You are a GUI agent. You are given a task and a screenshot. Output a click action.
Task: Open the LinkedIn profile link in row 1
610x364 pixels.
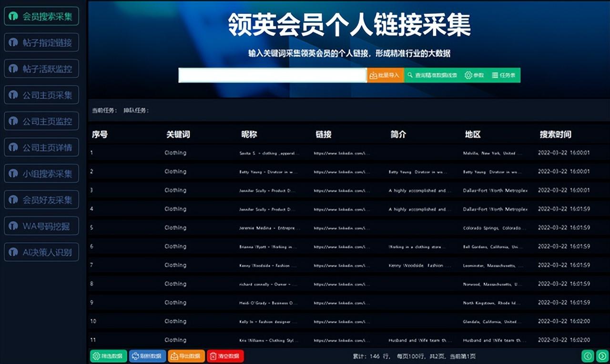338,152
